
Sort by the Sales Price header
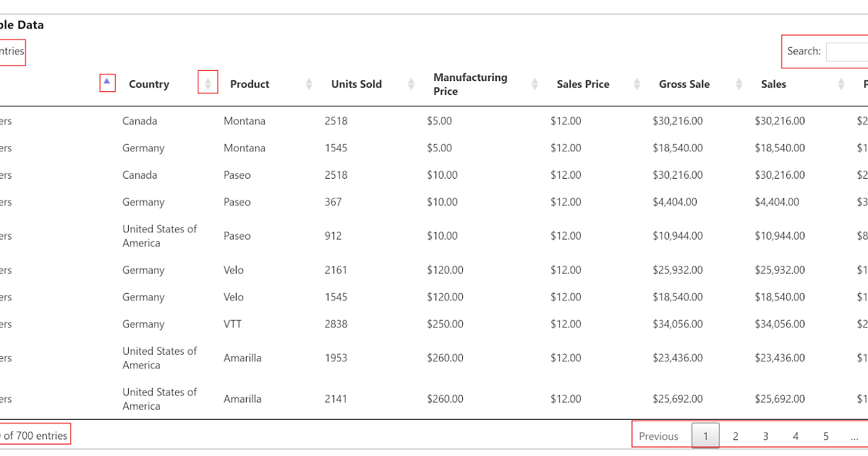click(583, 84)
